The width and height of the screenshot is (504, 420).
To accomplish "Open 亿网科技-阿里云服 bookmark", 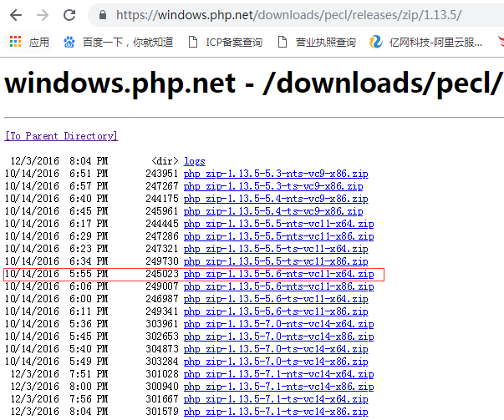I will click(435, 42).
